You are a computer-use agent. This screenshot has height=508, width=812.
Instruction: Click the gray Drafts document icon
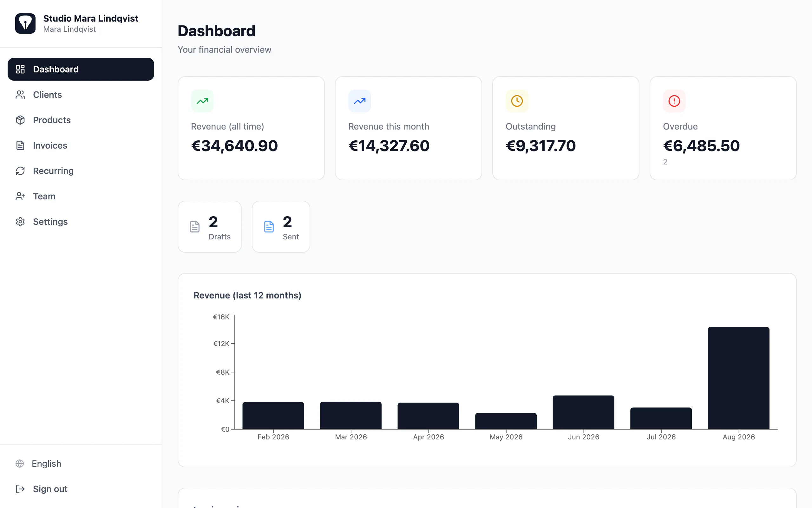click(x=195, y=227)
